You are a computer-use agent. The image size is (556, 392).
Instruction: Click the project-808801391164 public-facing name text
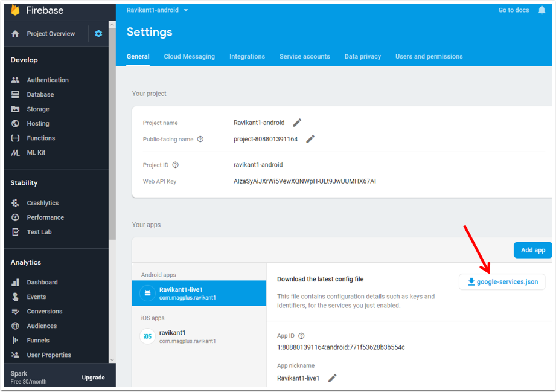[265, 139]
